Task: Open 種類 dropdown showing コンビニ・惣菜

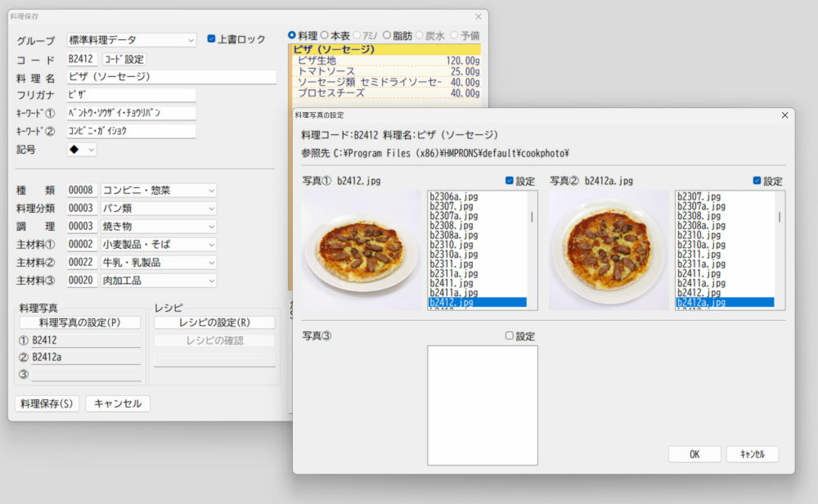Action: pyautogui.click(x=159, y=191)
